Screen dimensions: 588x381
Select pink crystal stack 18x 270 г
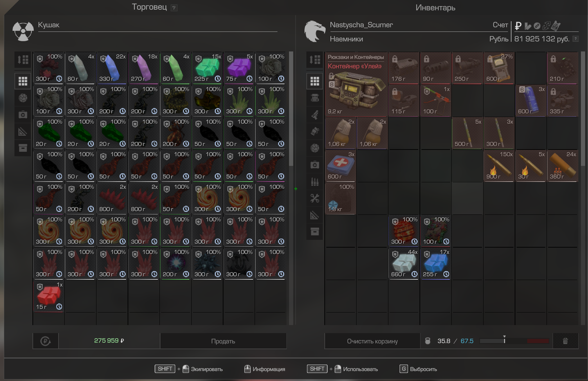144,68
